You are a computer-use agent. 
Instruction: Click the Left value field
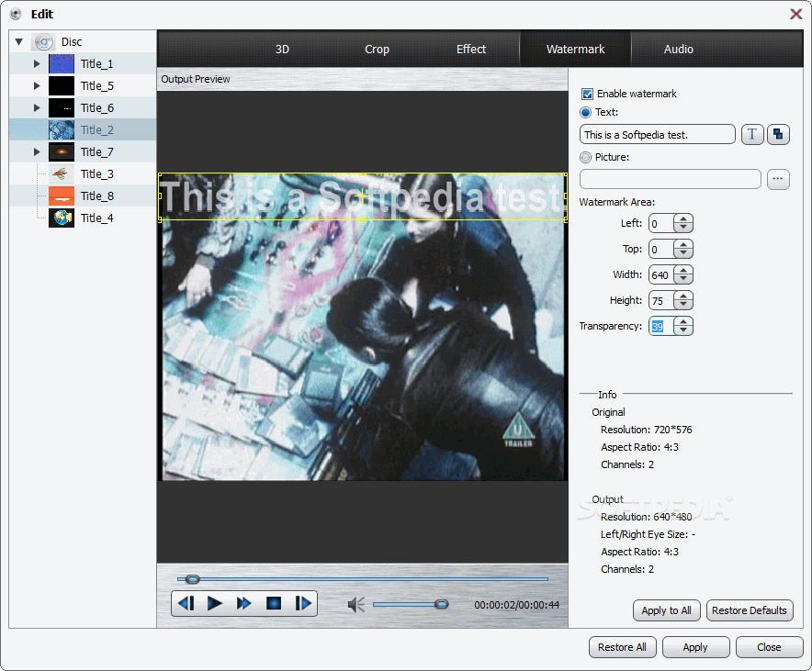tap(662, 223)
